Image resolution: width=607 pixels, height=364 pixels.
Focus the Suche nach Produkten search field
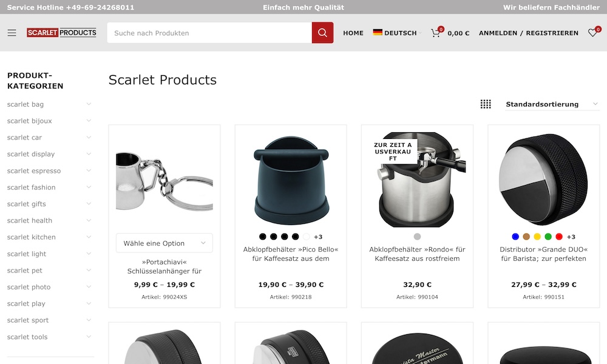(209, 33)
